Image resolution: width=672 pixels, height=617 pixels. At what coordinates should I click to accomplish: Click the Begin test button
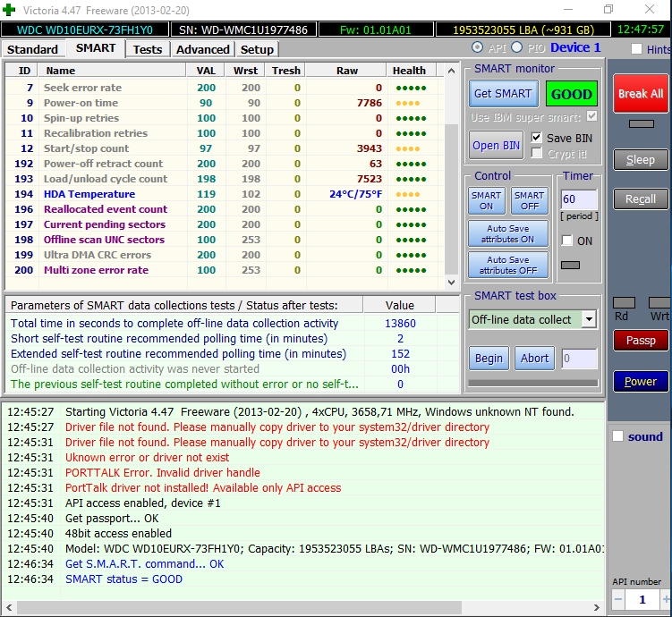[489, 359]
